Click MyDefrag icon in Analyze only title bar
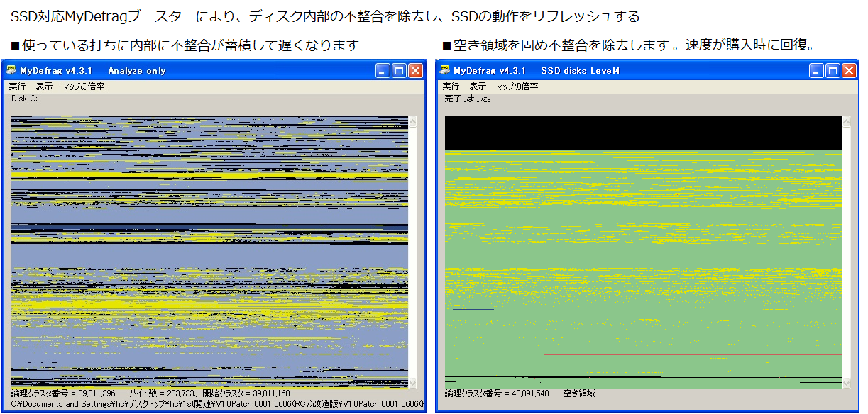Viewport: 868px width, 414px height. [11, 70]
